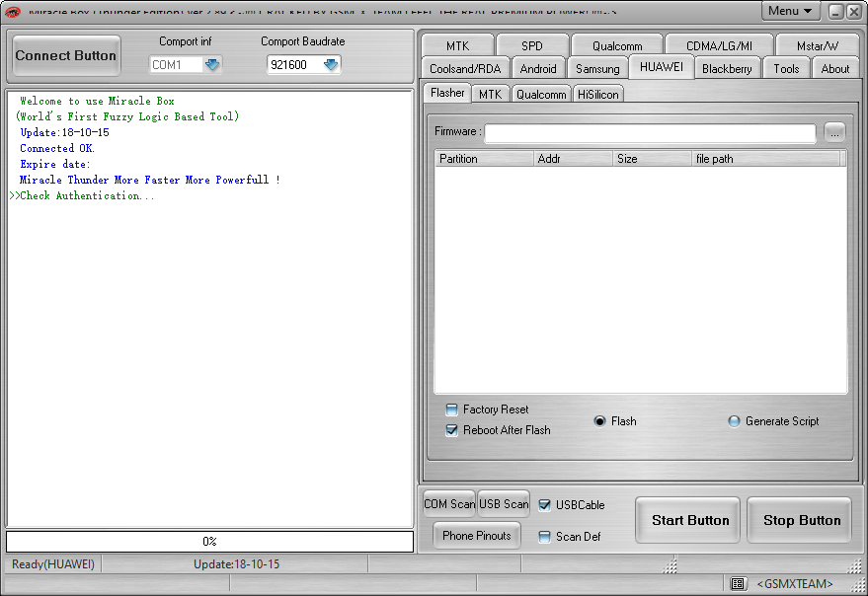Open the Comport Baudrate 921600 dropdown
Screen dimensions: 868x596
coord(330,64)
